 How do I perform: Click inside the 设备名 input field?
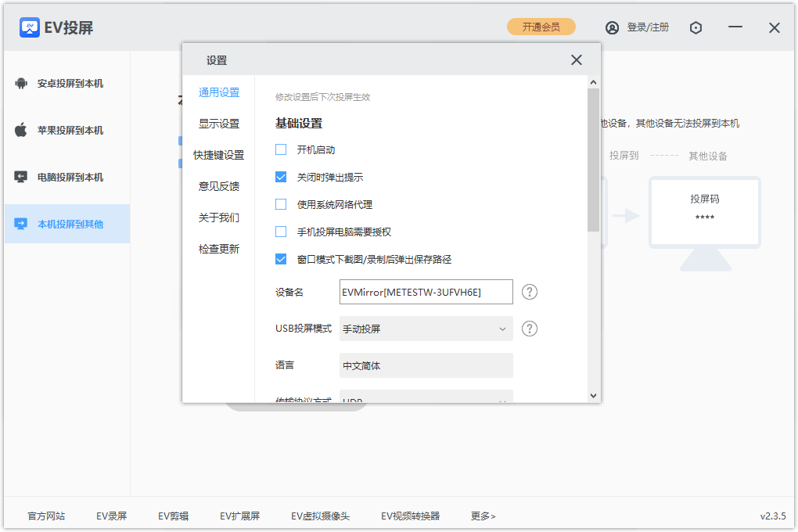point(426,292)
